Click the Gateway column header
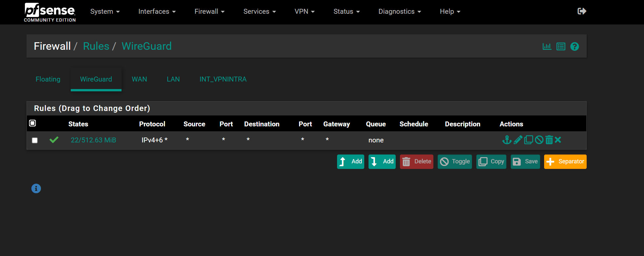 (x=336, y=124)
